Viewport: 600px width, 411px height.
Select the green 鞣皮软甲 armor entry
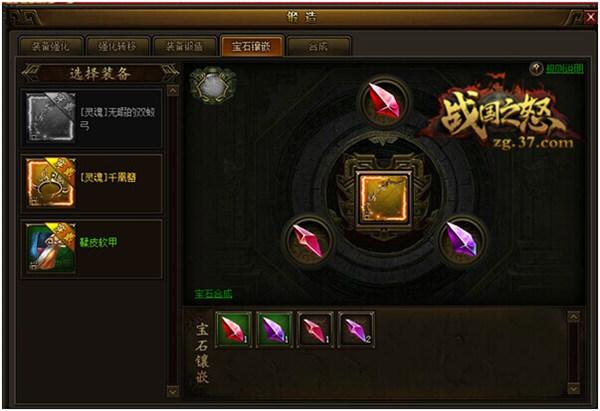tap(92, 249)
